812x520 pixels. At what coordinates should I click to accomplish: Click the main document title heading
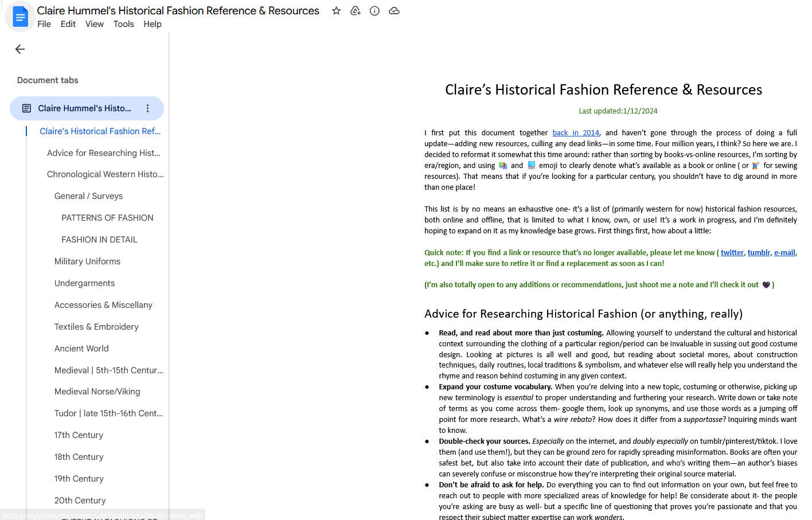[603, 89]
